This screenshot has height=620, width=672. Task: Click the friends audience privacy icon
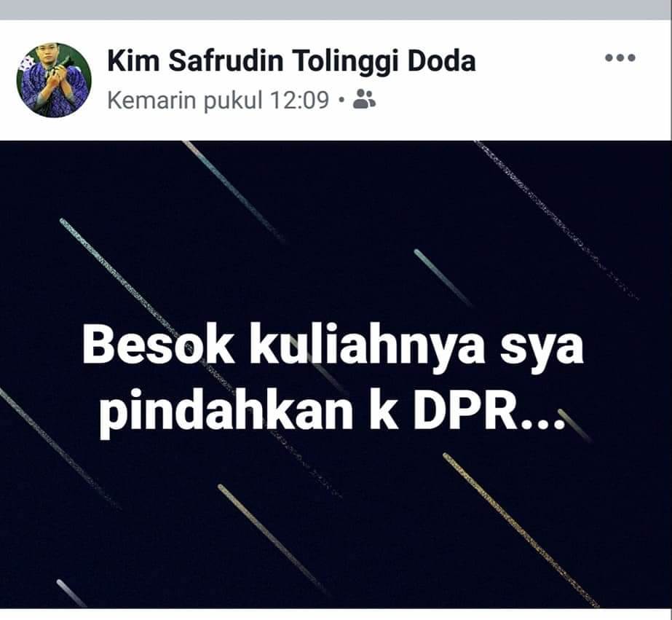click(x=364, y=99)
